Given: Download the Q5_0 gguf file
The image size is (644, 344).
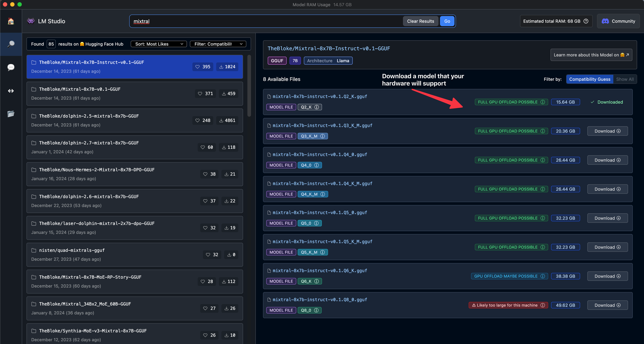Looking at the screenshot, I should (x=607, y=218).
